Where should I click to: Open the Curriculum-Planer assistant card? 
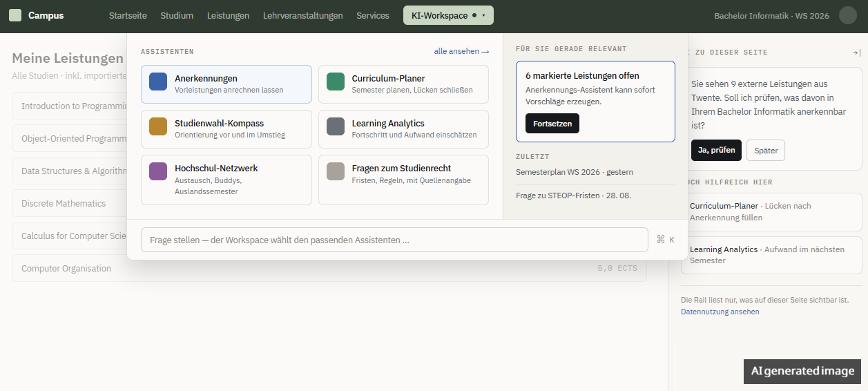point(403,84)
